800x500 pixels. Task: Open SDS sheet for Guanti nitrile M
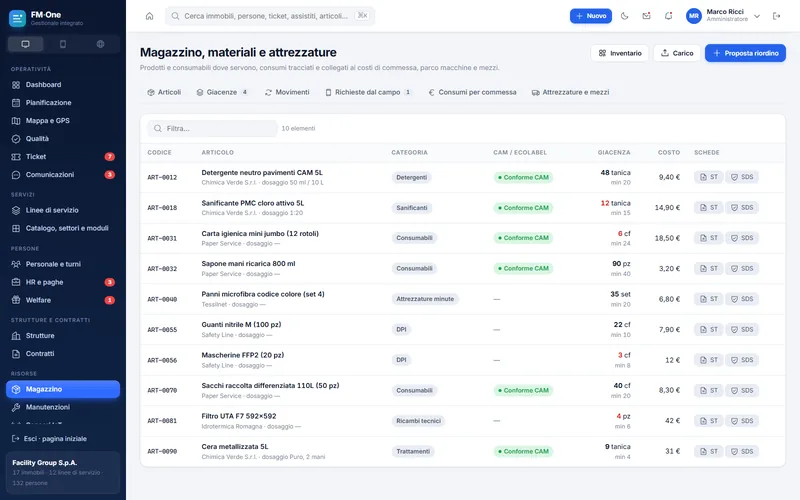[x=742, y=330]
